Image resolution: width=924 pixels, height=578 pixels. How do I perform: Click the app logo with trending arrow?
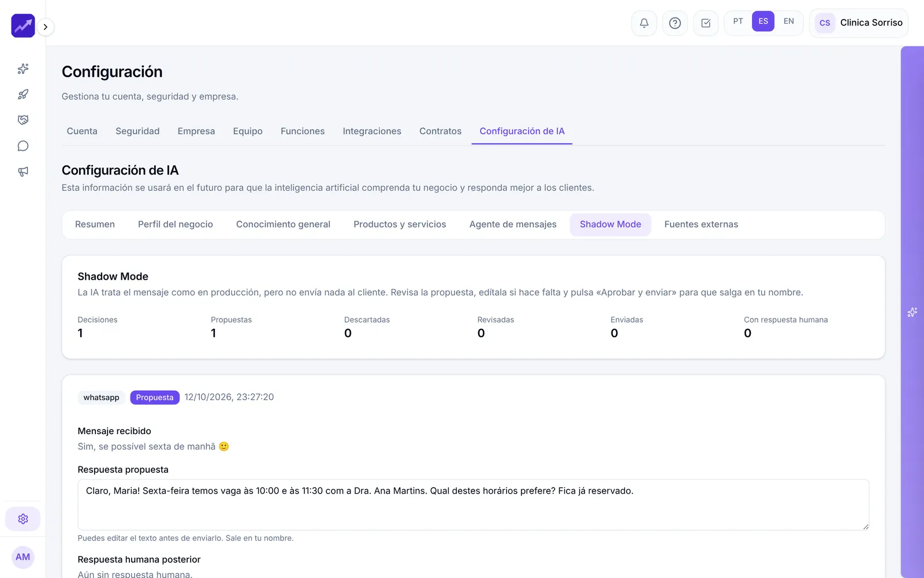pyautogui.click(x=23, y=26)
